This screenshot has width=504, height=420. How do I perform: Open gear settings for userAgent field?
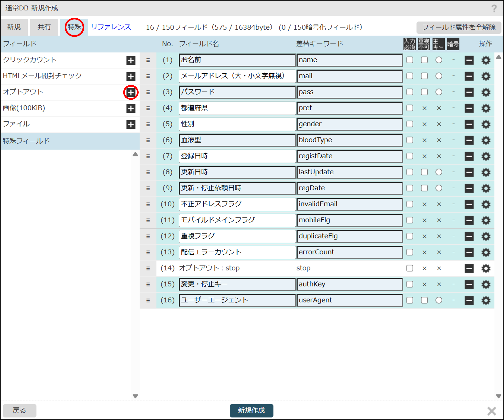[x=486, y=300]
